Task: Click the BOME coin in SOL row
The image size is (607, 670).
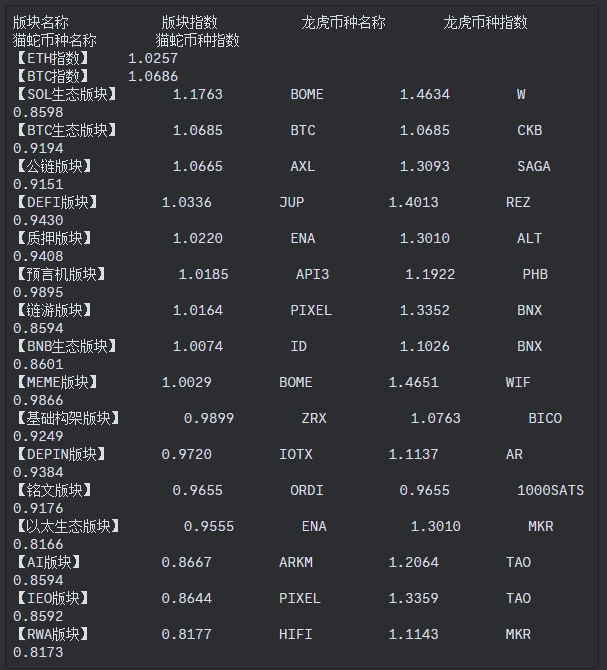Action: pos(307,94)
